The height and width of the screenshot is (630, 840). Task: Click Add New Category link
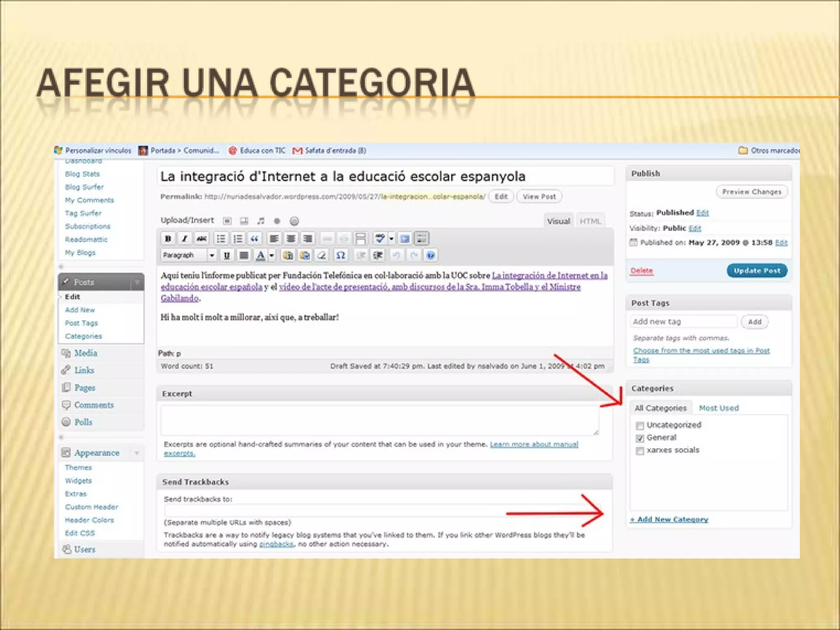pos(669,519)
